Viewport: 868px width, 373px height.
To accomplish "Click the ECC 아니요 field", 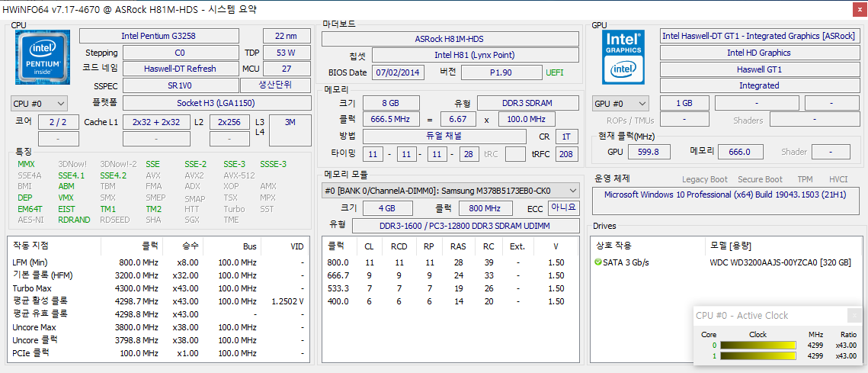I will (563, 207).
